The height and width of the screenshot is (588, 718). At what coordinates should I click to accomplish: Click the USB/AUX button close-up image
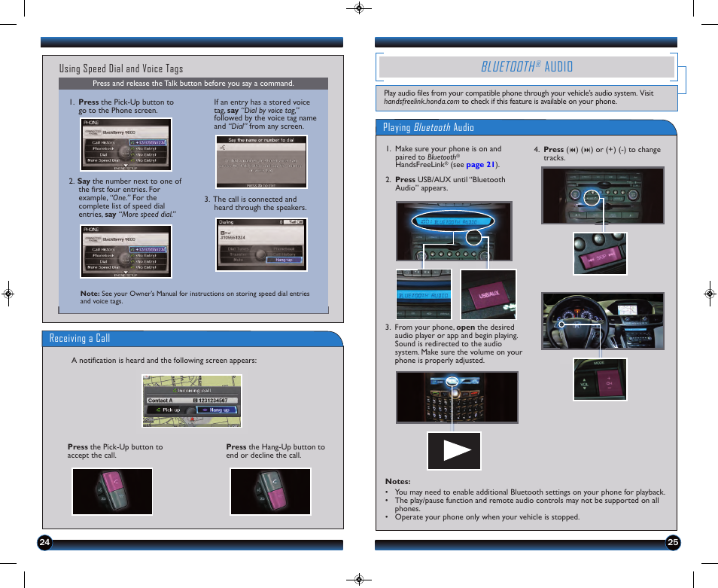pos(488,294)
